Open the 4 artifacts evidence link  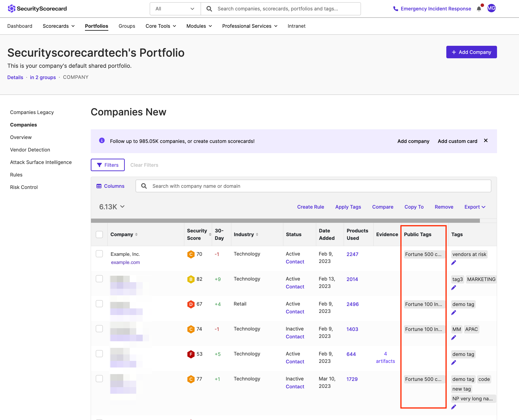click(x=385, y=358)
